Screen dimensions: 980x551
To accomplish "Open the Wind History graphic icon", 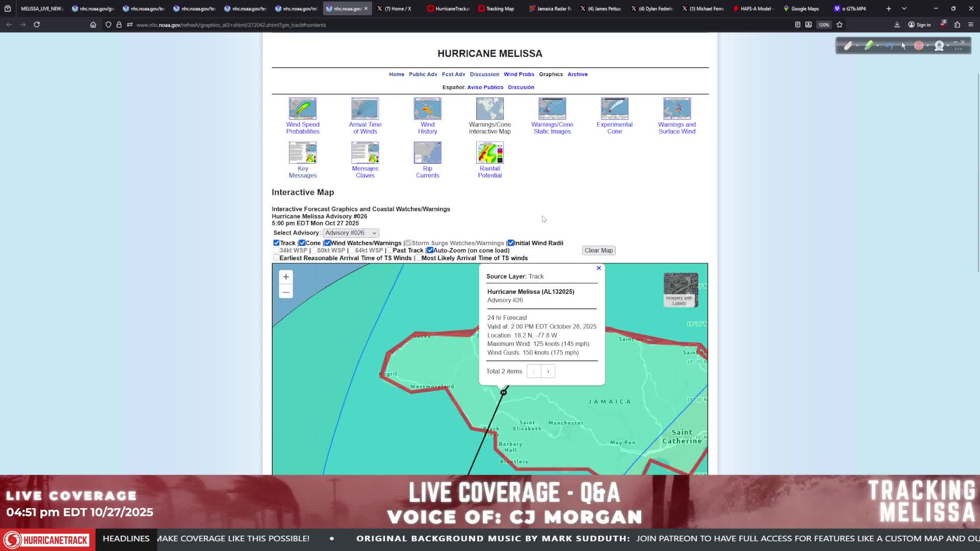I will 427,108.
